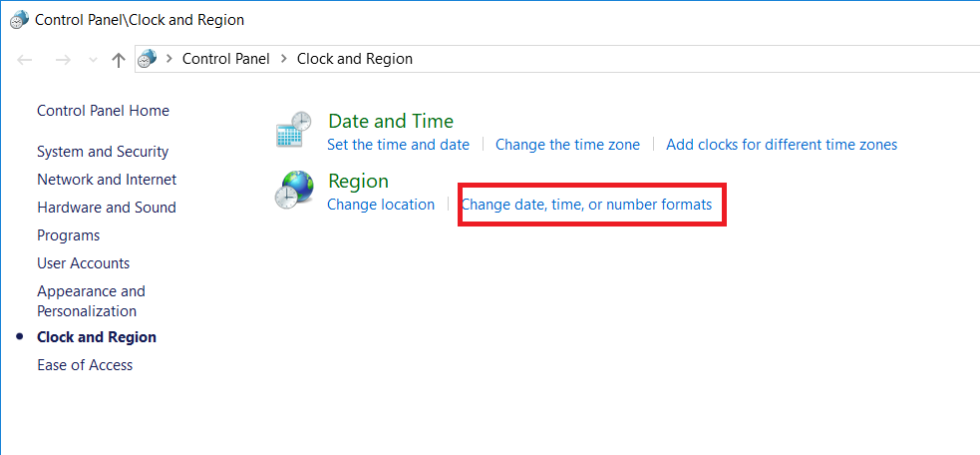Open Set the time and date
The image size is (980, 455).
coord(398,145)
